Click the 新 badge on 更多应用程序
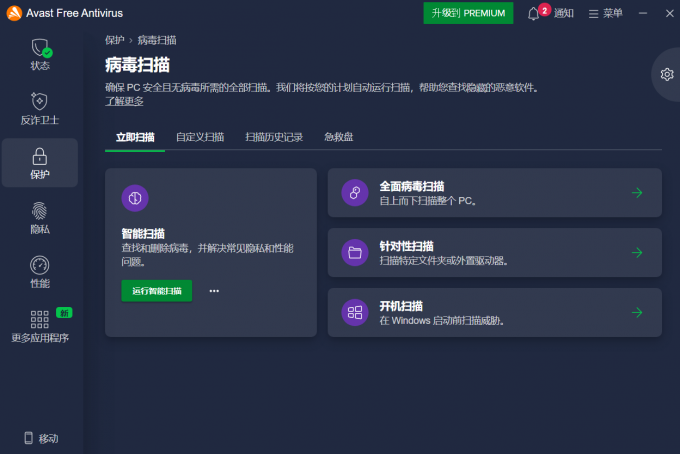 [64, 313]
